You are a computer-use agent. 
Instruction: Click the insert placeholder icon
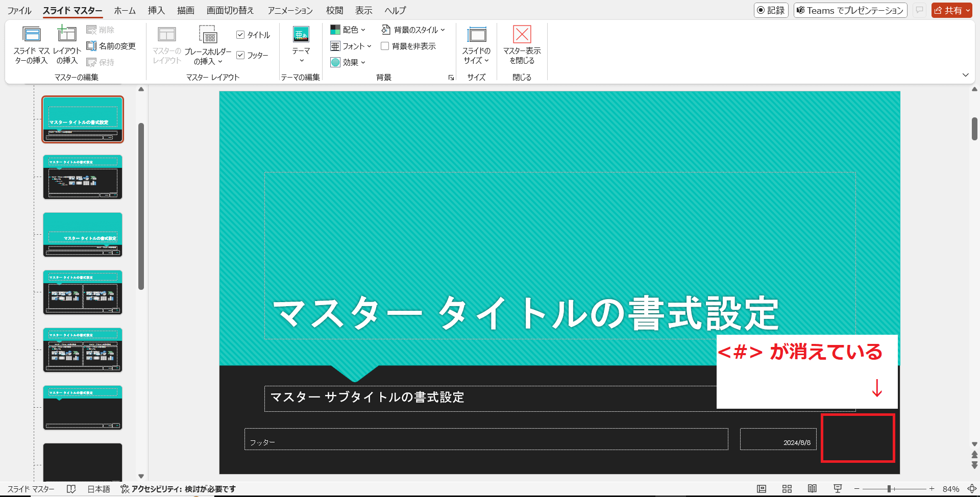click(x=208, y=35)
